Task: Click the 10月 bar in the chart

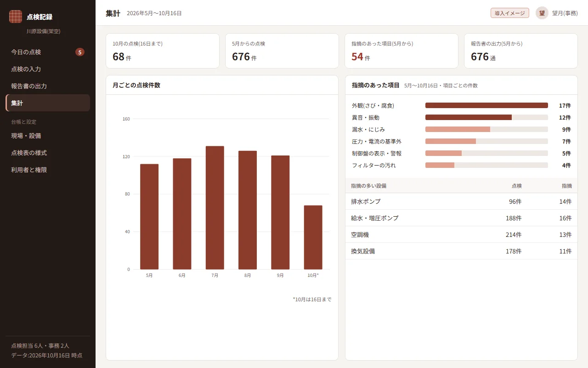Action: click(x=313, y=237)
